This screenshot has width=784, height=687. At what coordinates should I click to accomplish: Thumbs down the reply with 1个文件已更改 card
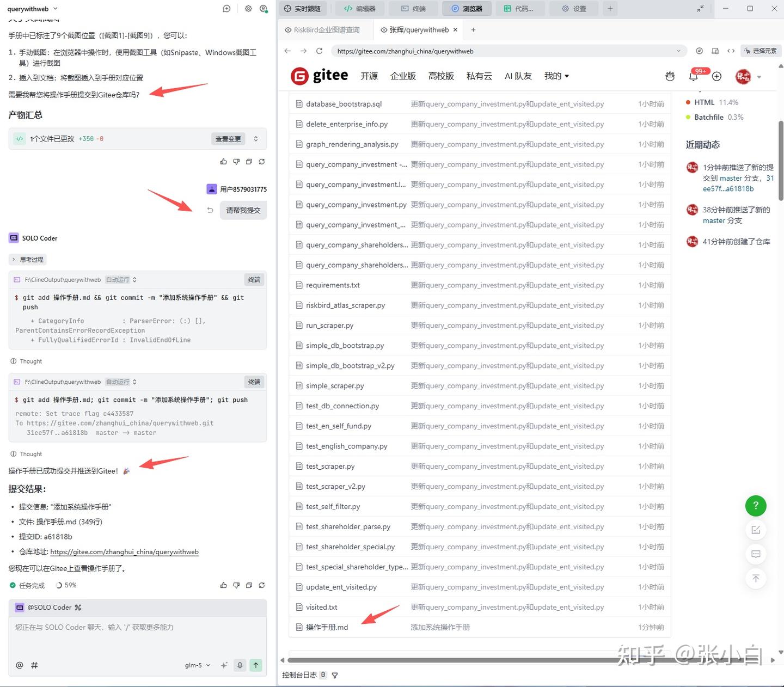pos(236,162)
